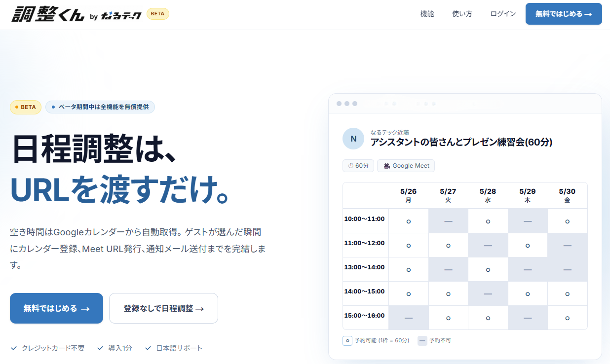Open the 機能 menu item
Image resolution: width=610 pixels, height=364 pixels.
[427, 14]
